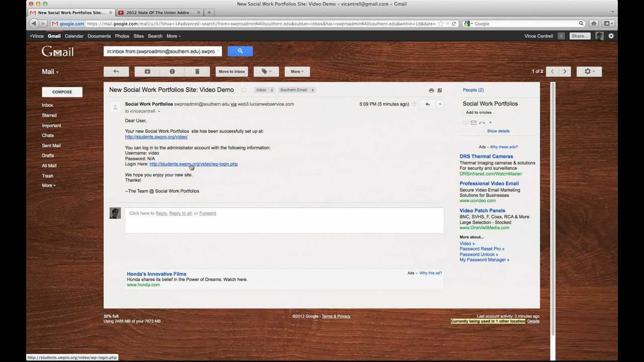This screenshot has height=362, width=644.
Task: Archive this conversation with the archive icon
Action: tap(147, 71)
